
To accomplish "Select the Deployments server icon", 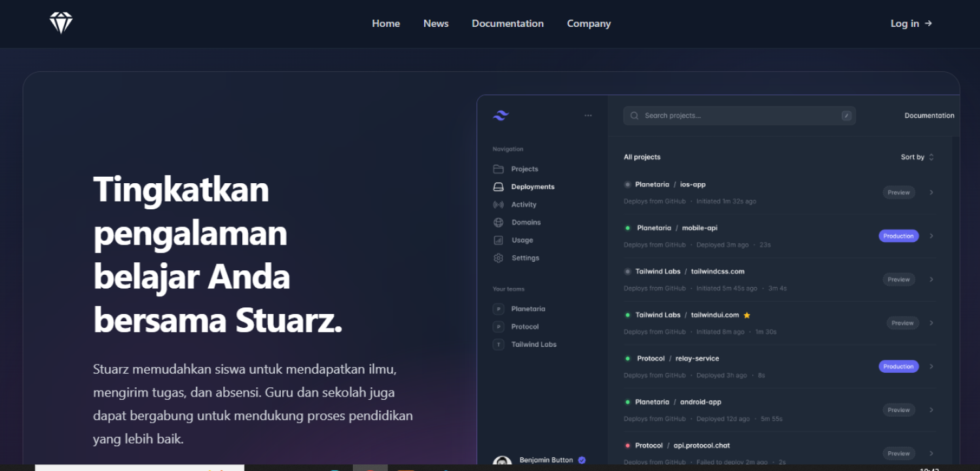I will [498, 186].
